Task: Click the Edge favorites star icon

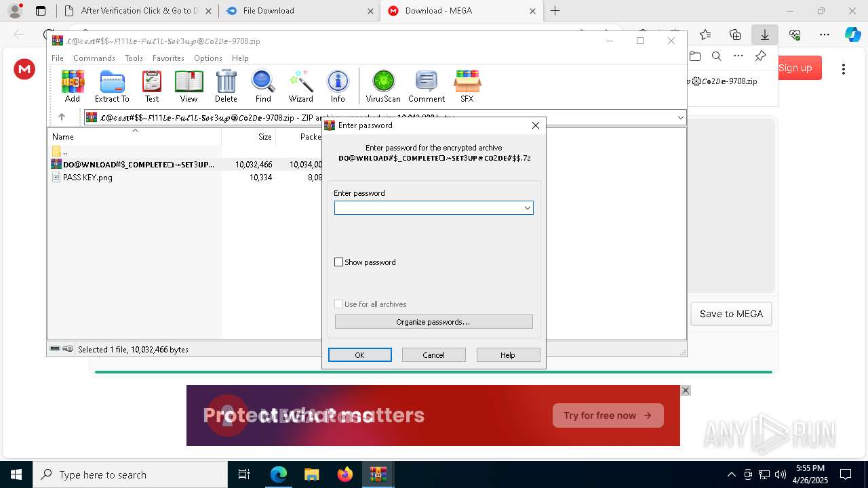Action: point(705,35)
